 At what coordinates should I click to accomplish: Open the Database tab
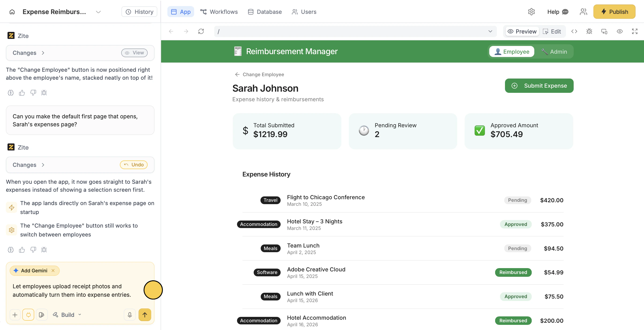[x=265, y=12]
